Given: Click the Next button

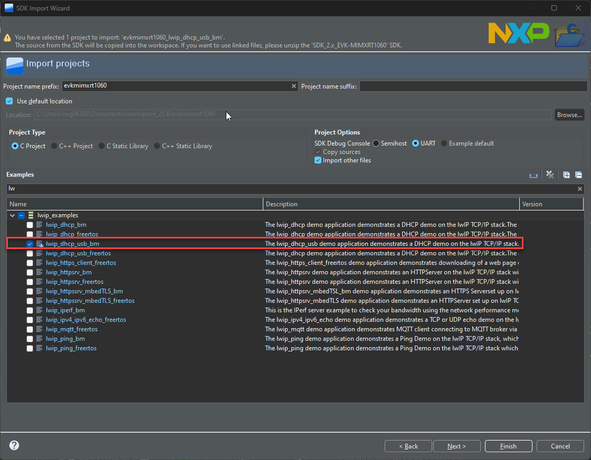Looking at the screenshot, I should pos(456,446).
